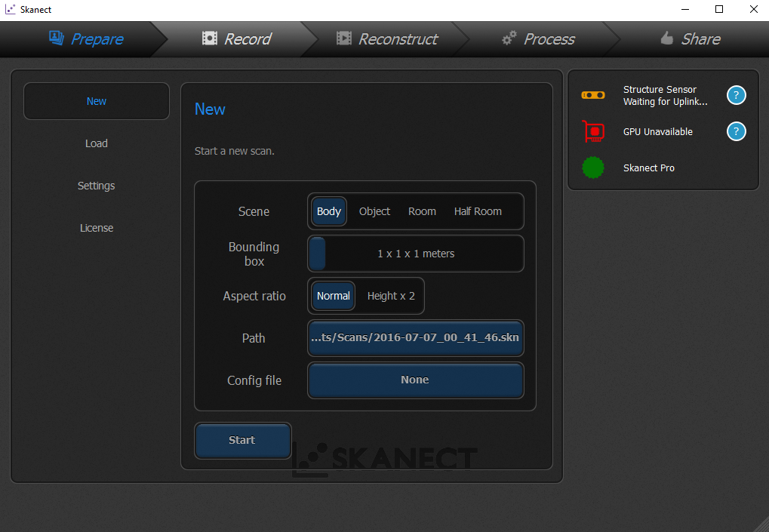This screenshot has width=769, height=532.
Task: Select New in the sidebar
Action: point(97,101)
